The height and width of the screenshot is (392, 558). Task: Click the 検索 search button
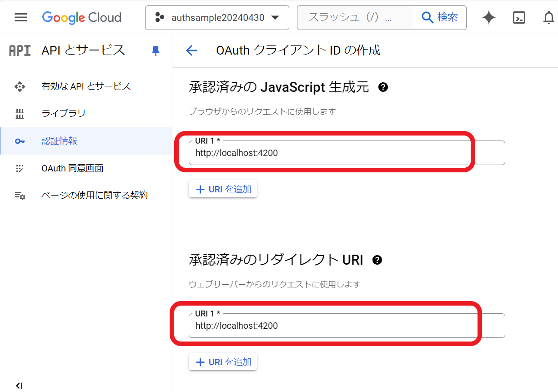(x=440, y=18)
